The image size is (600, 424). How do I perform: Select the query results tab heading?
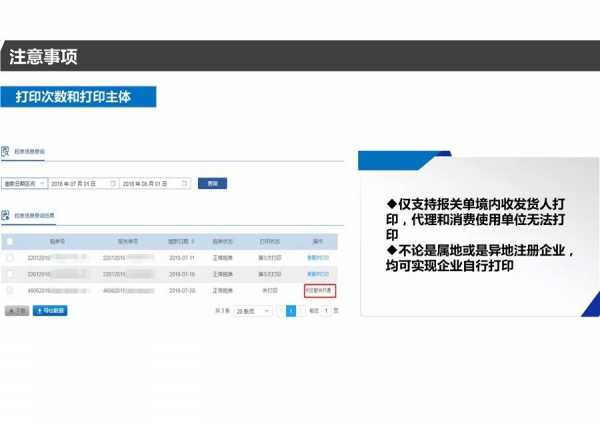(34, 215)
